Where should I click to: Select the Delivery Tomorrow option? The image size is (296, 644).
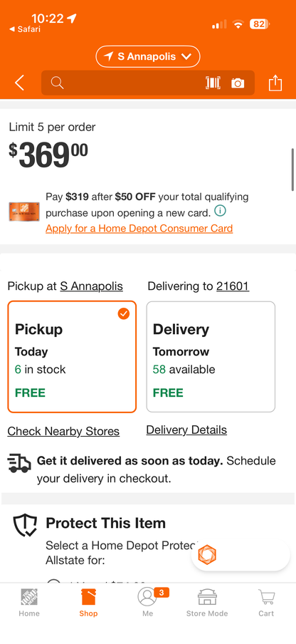(211, 356)
